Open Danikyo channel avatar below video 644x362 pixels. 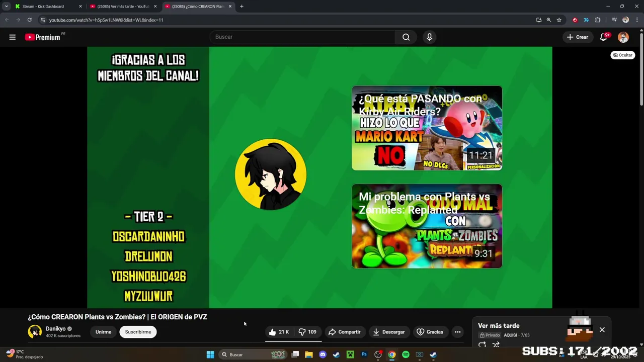coord(35,332)
